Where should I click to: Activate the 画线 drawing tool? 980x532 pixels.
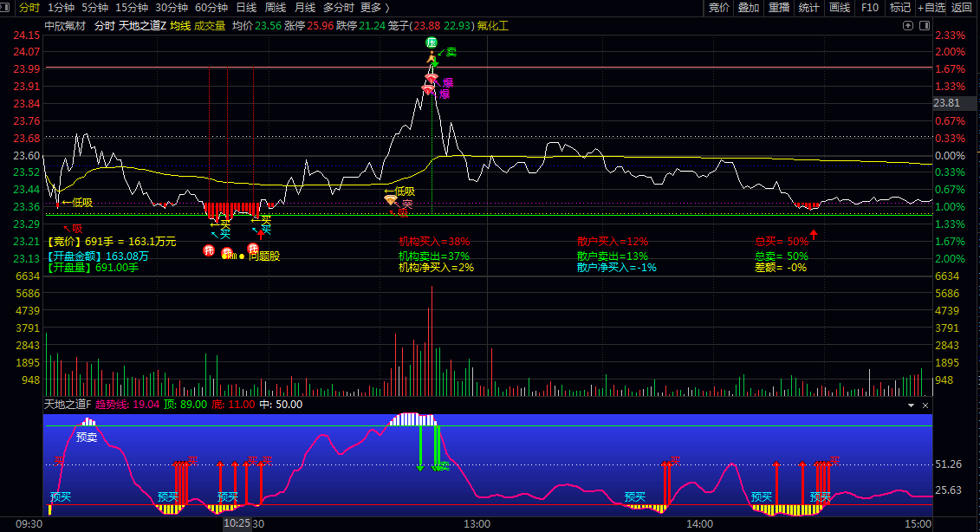[840, 8]
